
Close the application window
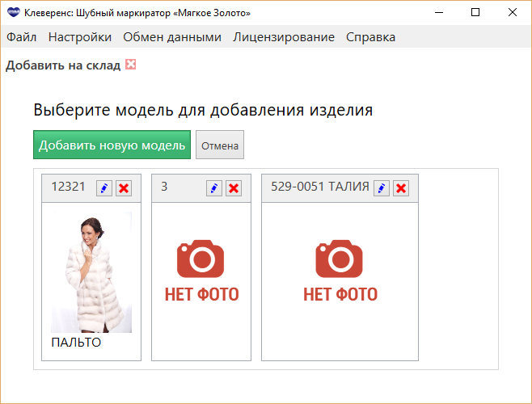(513, 13)
